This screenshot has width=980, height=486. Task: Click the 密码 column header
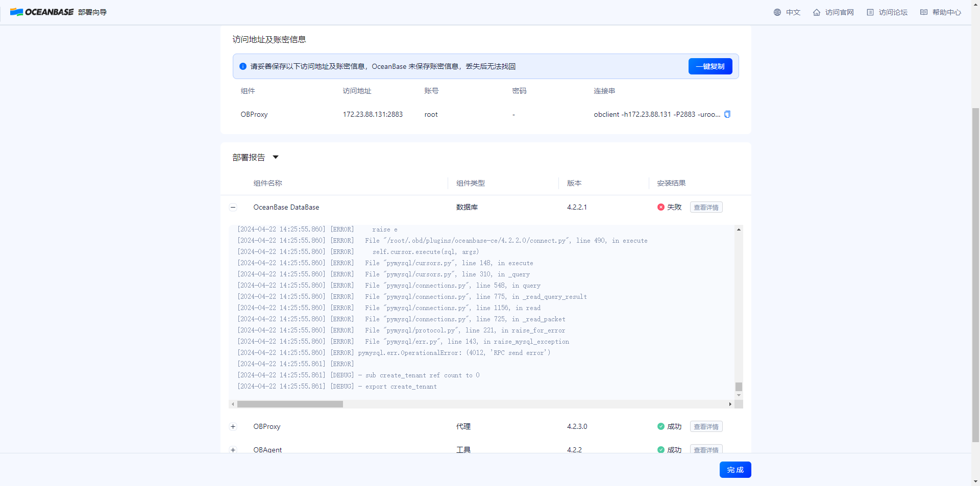point(519,91)
